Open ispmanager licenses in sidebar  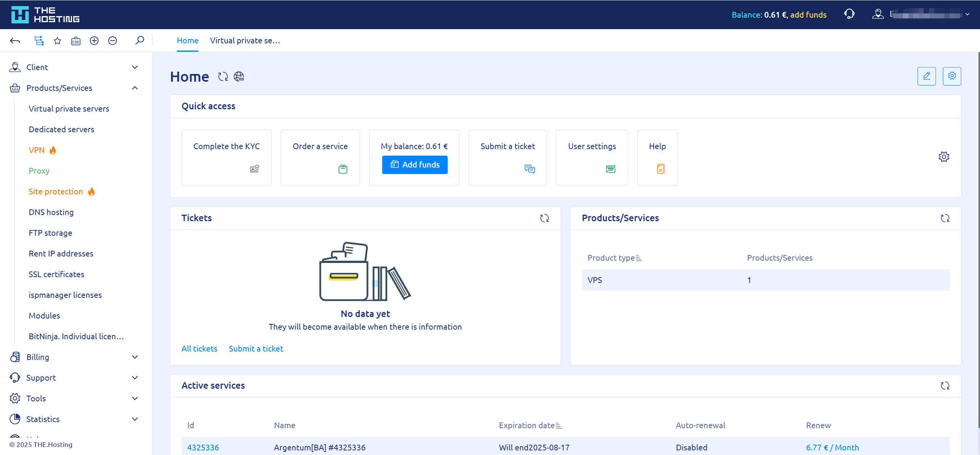click(65, 295)
